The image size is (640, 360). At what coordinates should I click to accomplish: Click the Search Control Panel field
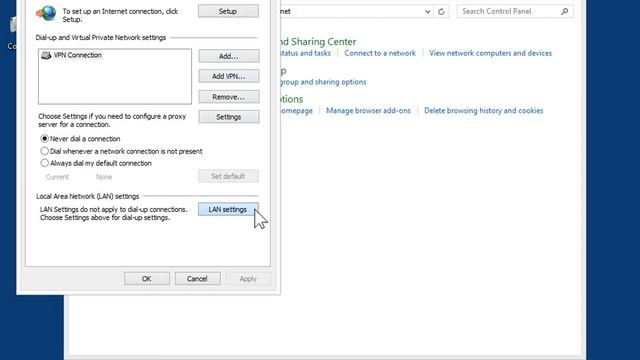[515, 11]
